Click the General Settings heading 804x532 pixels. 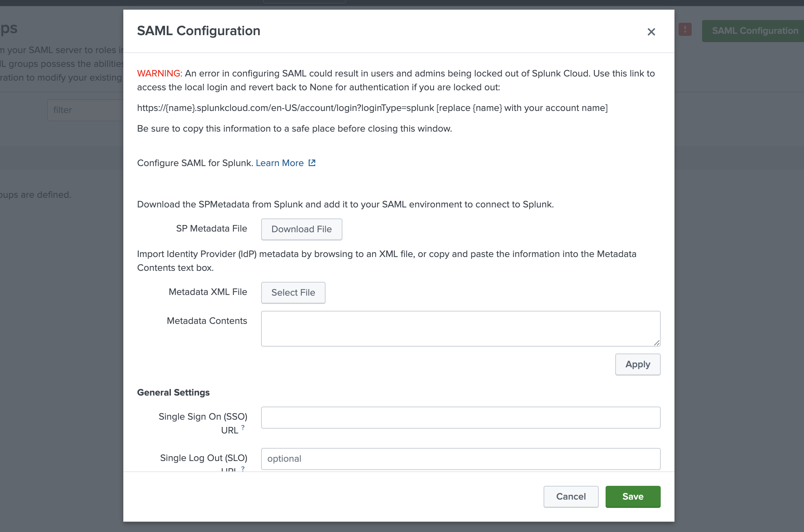coord(173,392)
